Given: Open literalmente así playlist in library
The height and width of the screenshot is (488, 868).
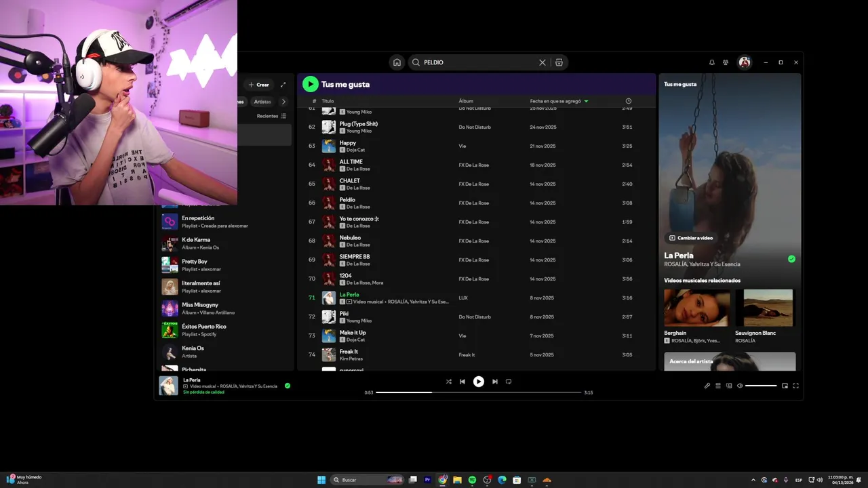Looking at the screenshot, I should coord(226,287).
